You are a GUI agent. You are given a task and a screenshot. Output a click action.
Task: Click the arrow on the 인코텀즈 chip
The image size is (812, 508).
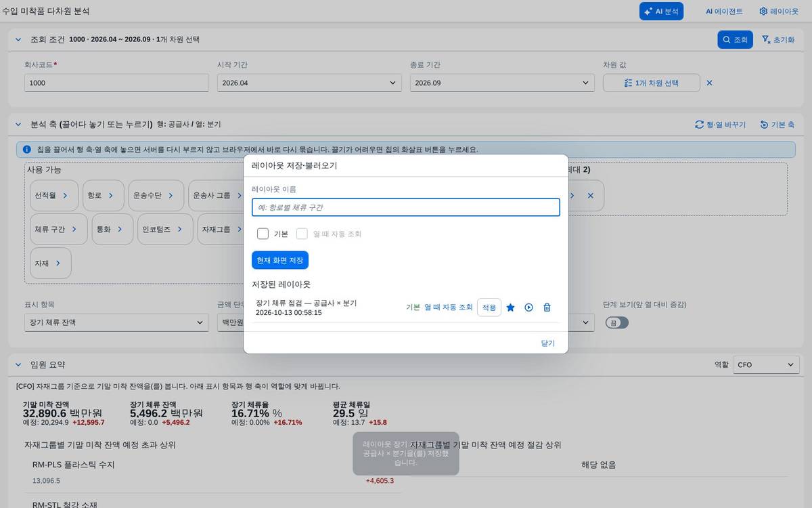179,229
